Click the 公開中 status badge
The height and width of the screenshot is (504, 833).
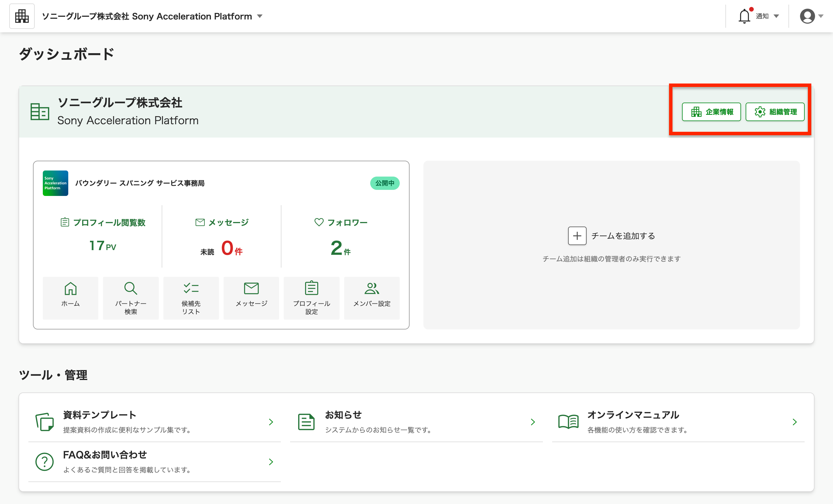(385, 183)
